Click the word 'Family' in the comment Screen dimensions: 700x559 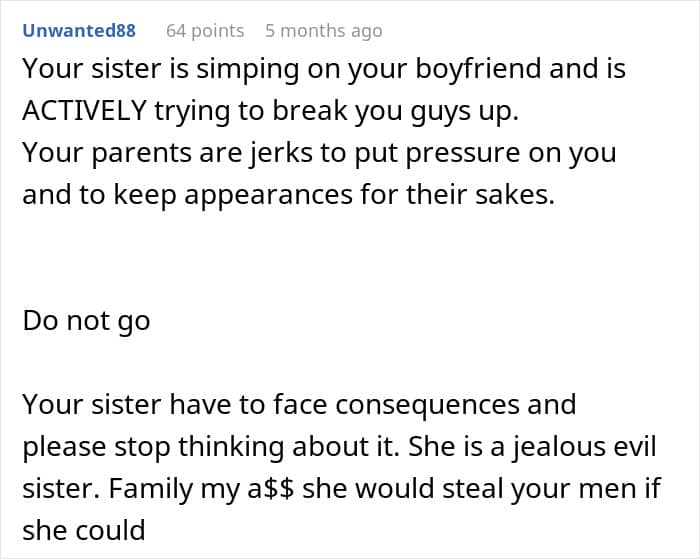pyautogui.click(x=152, y=489)
